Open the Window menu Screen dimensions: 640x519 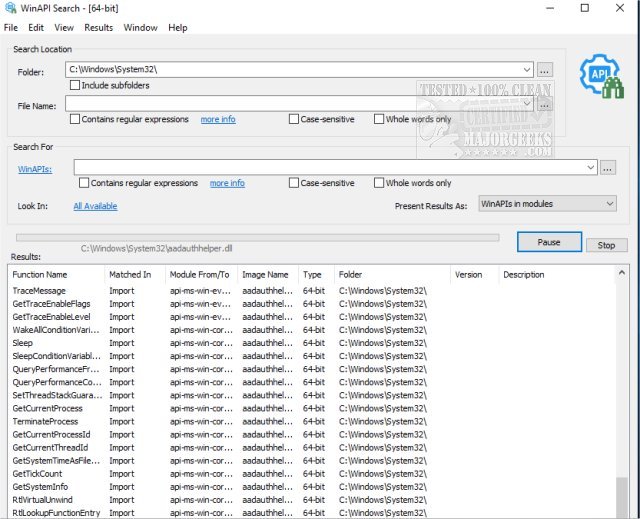click(x=140, y=28)
